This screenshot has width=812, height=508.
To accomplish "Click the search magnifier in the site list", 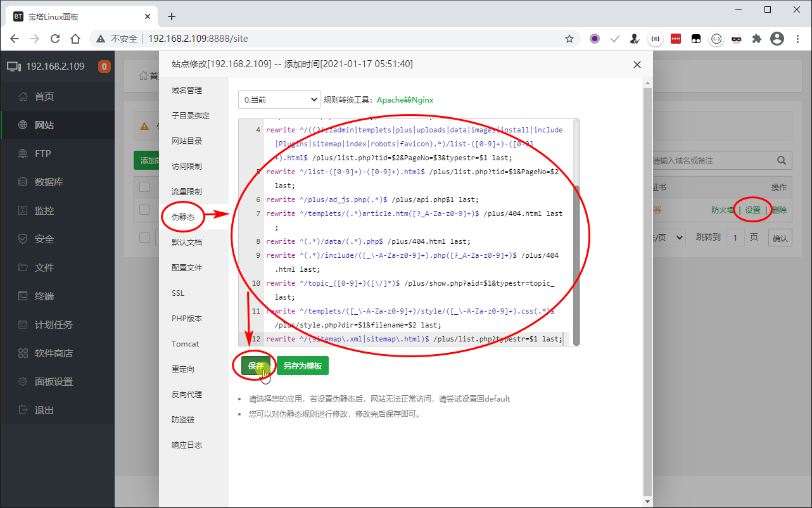I will click(x=782, y=160).
